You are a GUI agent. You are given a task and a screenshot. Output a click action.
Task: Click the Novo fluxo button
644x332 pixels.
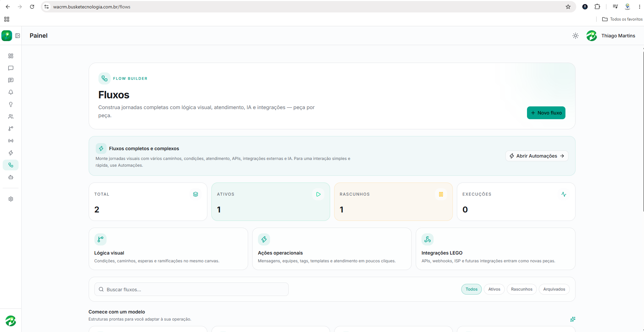pos(546,113)
